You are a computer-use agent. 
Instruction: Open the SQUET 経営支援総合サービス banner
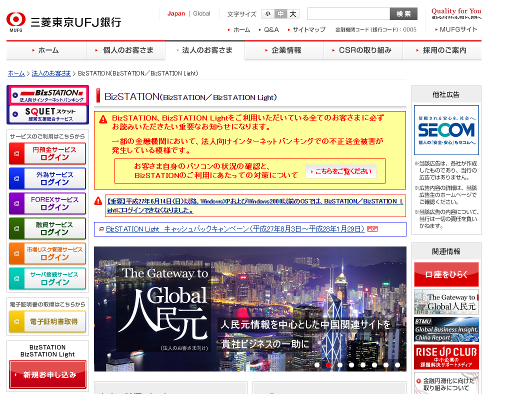(47, 113)
